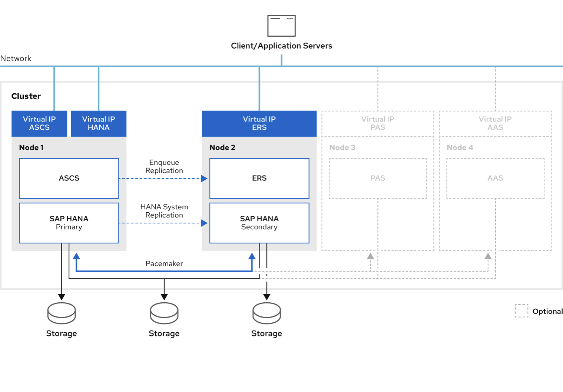
Task: Expand the Node 4 dashed container
Action: 460,147
